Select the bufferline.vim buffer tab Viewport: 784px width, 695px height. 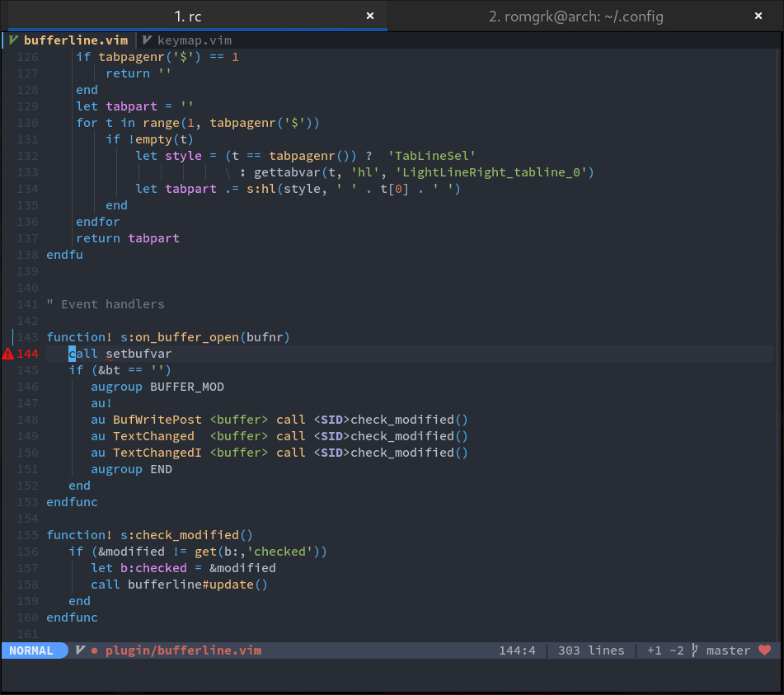point(76,40)
